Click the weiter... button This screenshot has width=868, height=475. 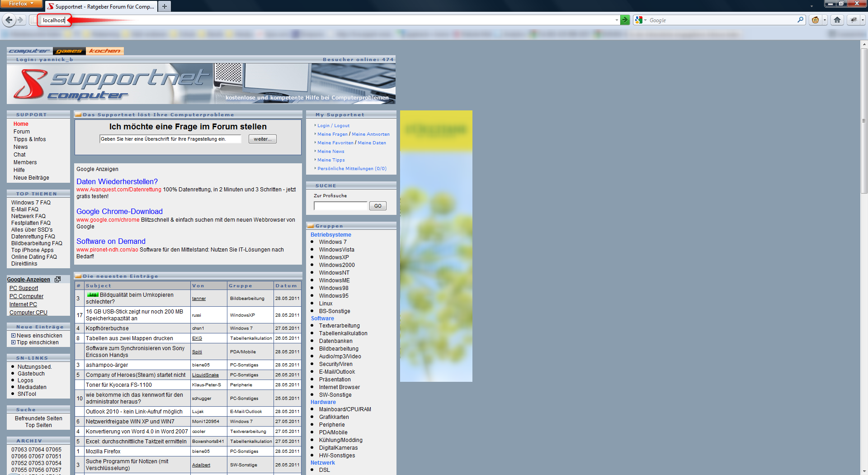[x=263, y=139]
